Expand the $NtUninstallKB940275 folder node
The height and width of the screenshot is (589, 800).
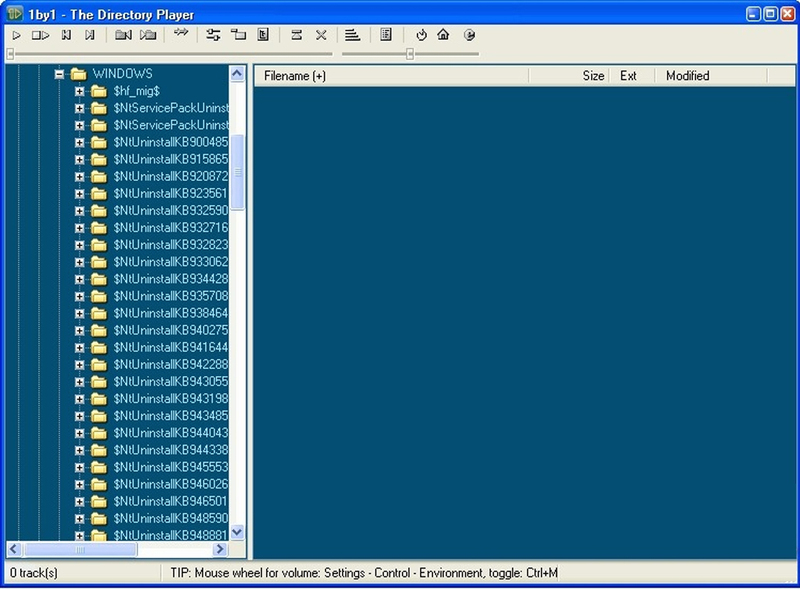click(x=80, y=331)
